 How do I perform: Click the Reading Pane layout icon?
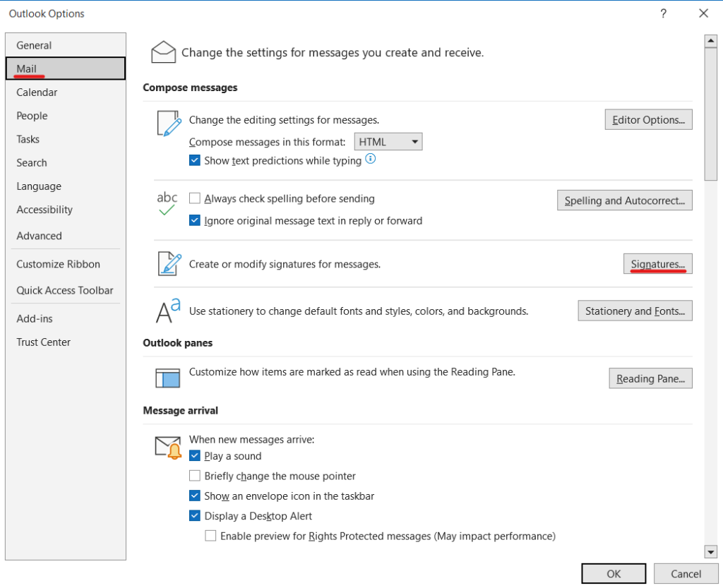168,378
